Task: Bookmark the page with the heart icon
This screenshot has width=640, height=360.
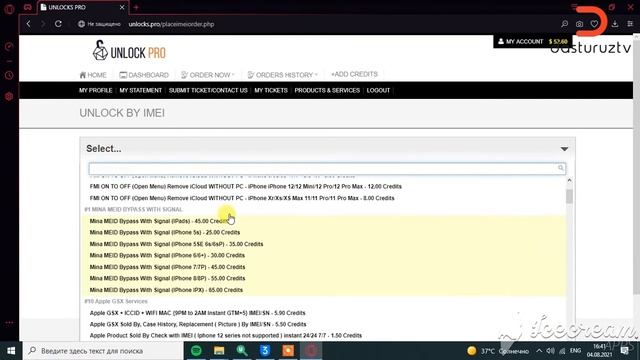Action: coord(594,24)
